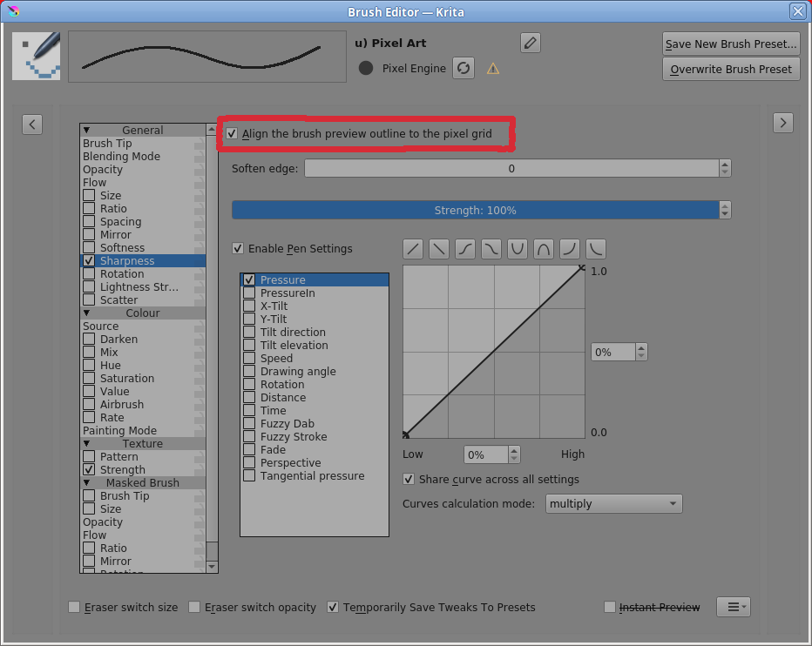Screen dimensions: 812x646
Task: Click the pressure curve graph
Action: 494,352
